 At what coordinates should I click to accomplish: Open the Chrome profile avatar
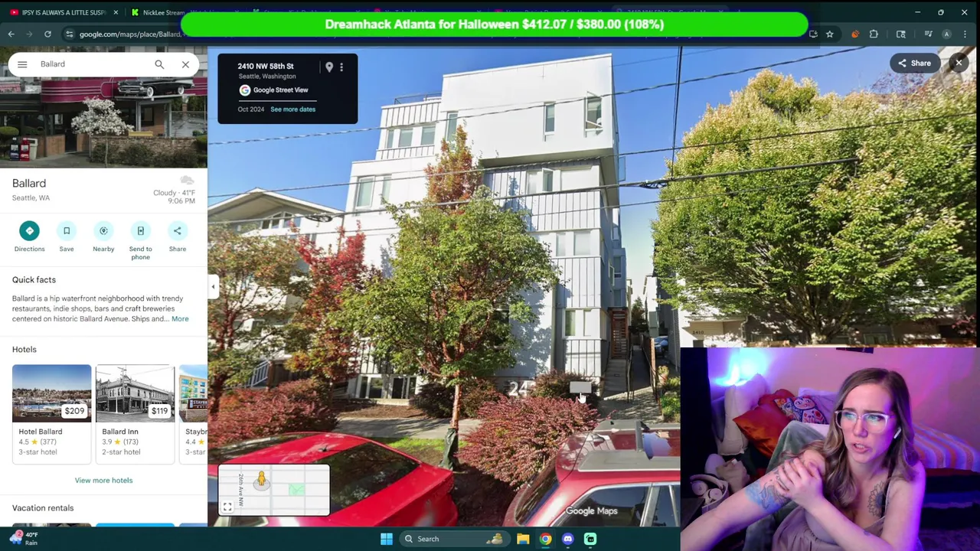click(x=946, y=34)
